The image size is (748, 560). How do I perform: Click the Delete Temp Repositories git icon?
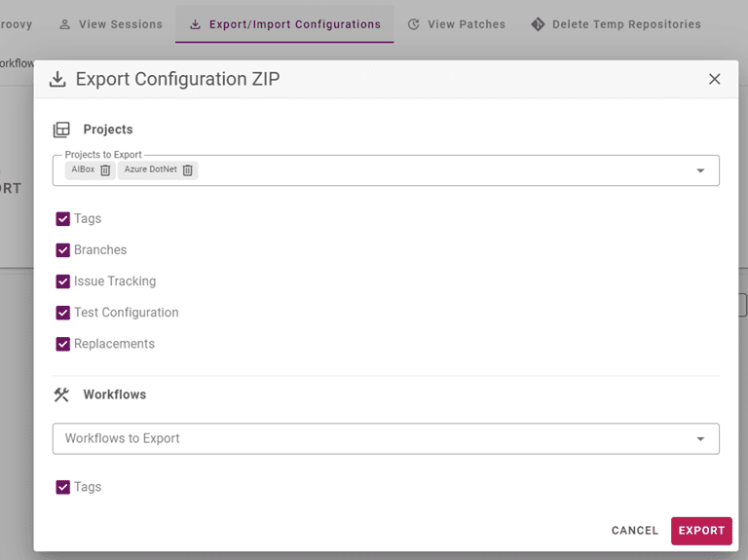click(538, 24)
